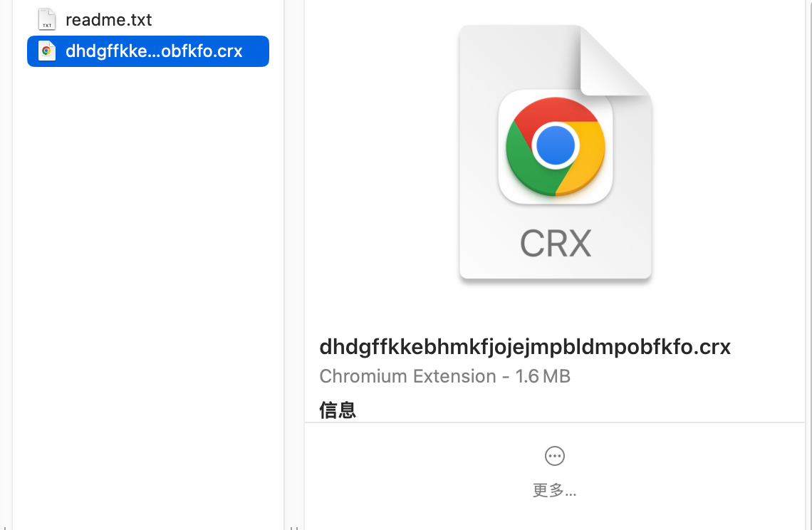Click the CRX letters on the preview icon
Screen dimensions: 812x530
555,244
